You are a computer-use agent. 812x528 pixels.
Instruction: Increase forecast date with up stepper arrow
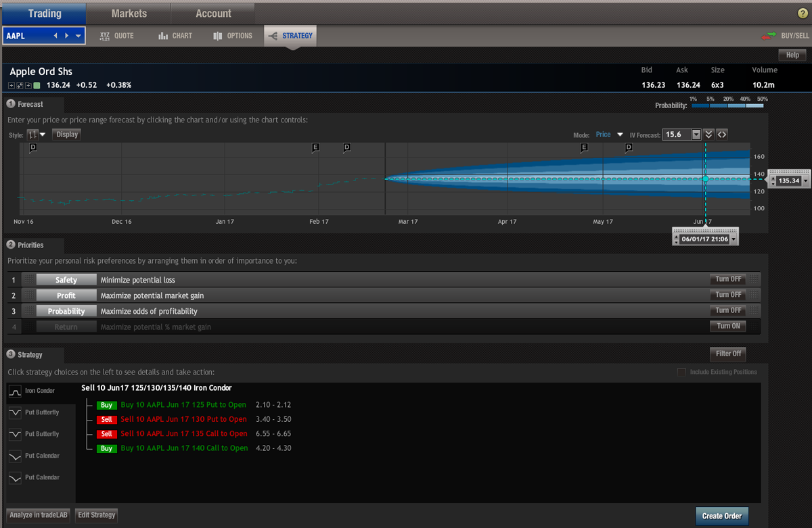(x=677, y=235)
